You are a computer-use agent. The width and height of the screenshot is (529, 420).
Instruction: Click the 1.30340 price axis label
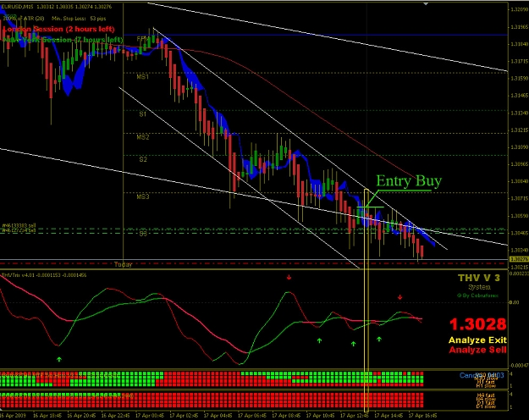[x=519, y=250]
